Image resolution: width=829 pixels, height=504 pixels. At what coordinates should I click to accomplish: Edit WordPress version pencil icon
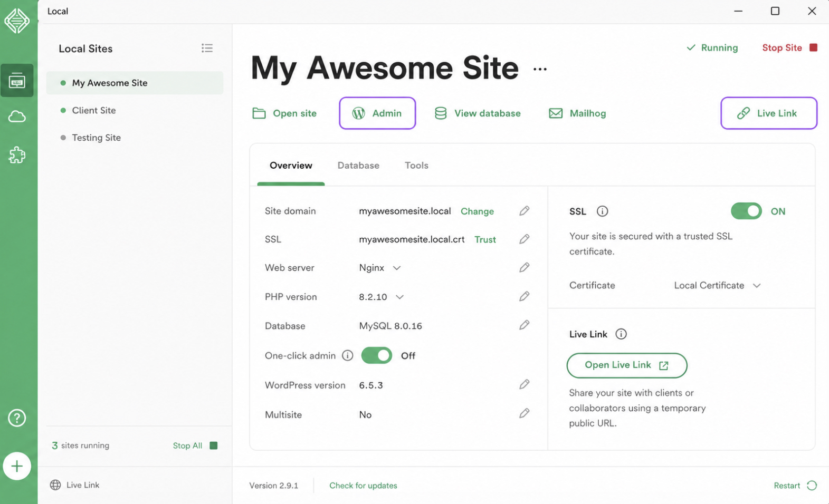click(524, 384)
